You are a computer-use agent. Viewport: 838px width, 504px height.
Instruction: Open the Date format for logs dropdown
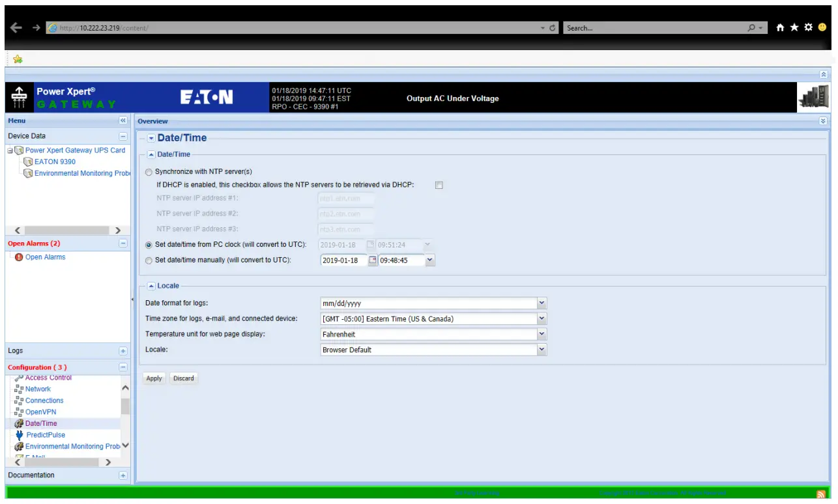click(x=542, y=303)
